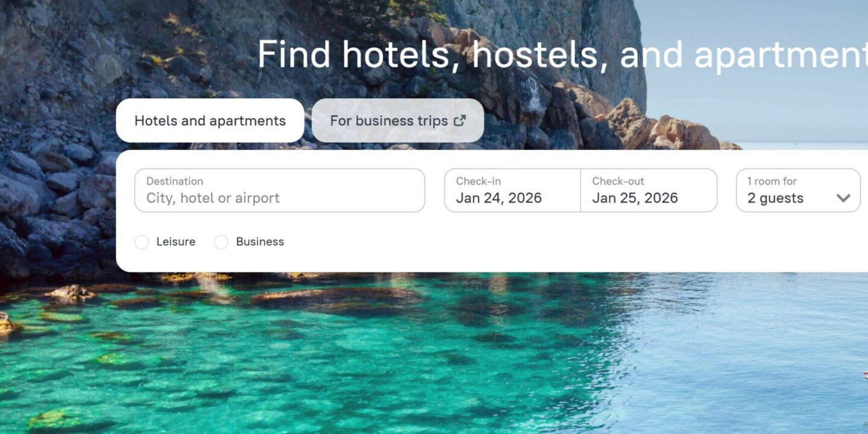Select the Business radio button
This screenshot has height=434, width=868.
coord(221,242)
